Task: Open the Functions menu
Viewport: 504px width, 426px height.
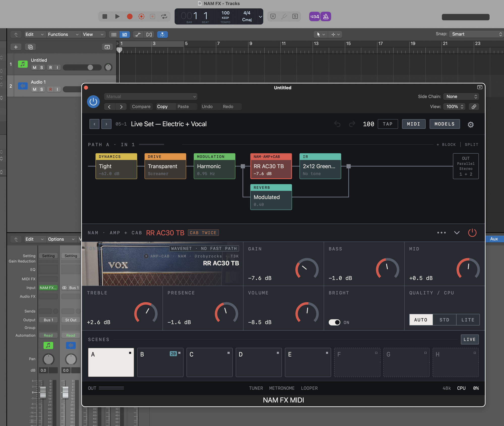Action: coord(63,35)
